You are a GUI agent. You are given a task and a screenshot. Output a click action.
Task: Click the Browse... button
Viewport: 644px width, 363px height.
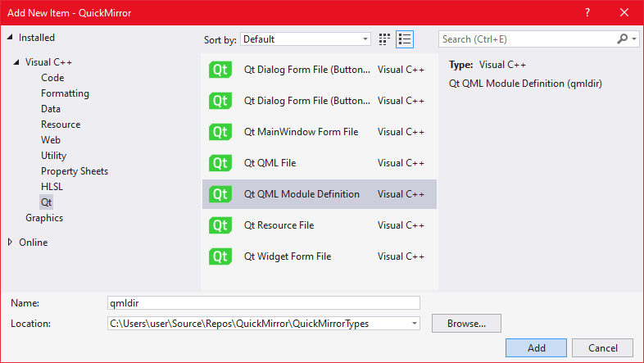466,324
